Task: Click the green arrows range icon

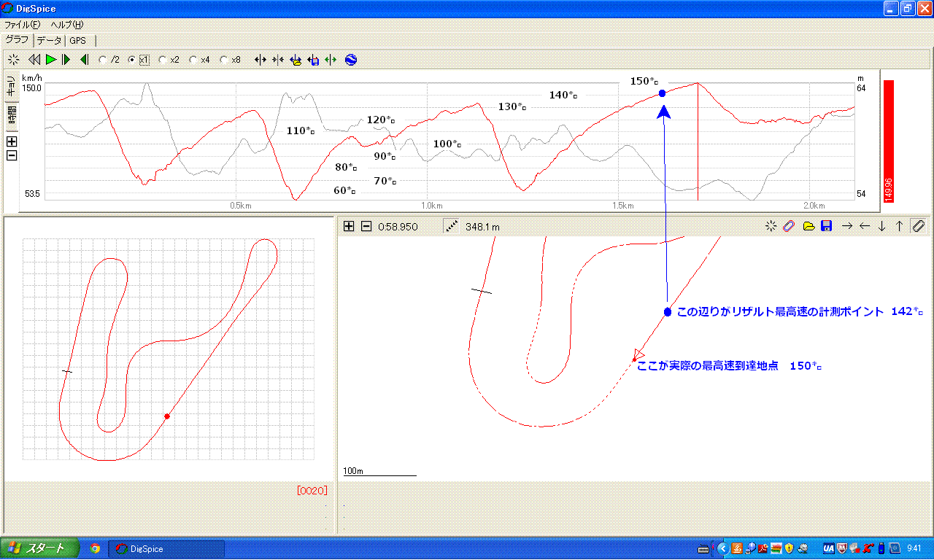Action: pyautogui.click(x=331, y=60)
